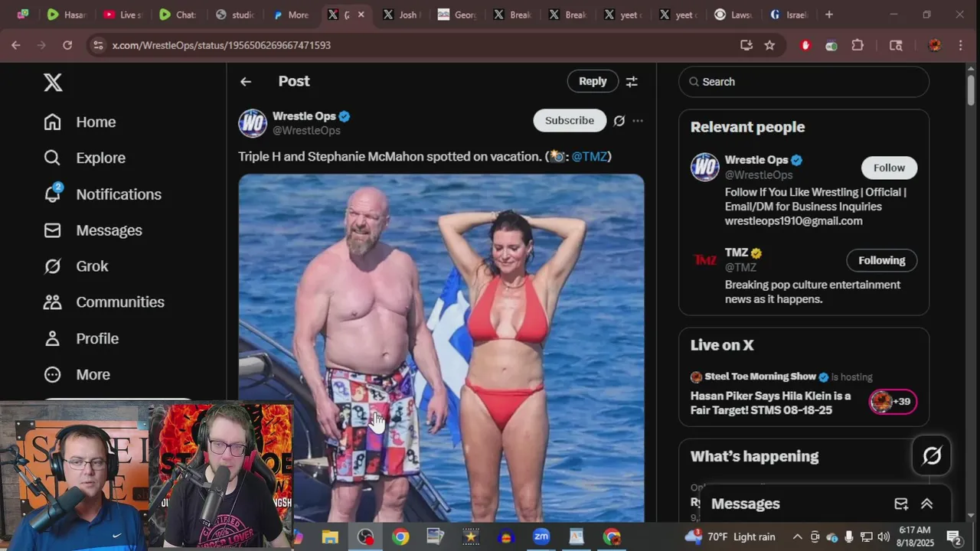
Task: Expand More options in X sidebar
Action: (x=77, y=374)
